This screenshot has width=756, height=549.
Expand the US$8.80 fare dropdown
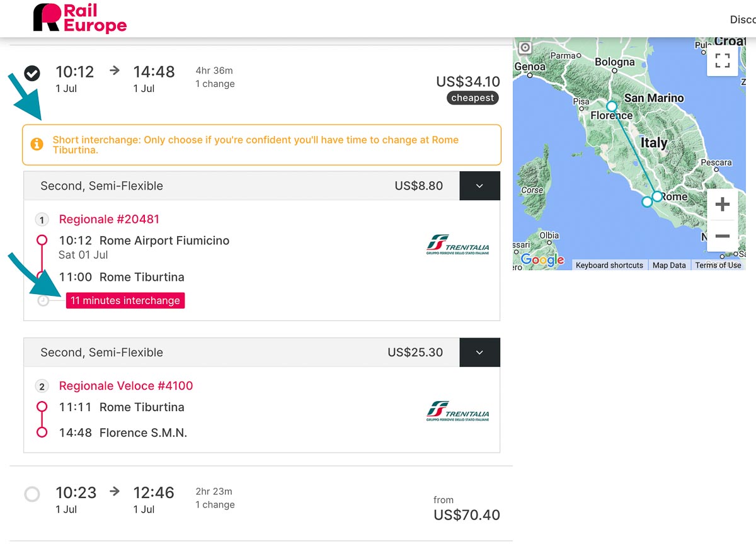(x=479, y=186)
